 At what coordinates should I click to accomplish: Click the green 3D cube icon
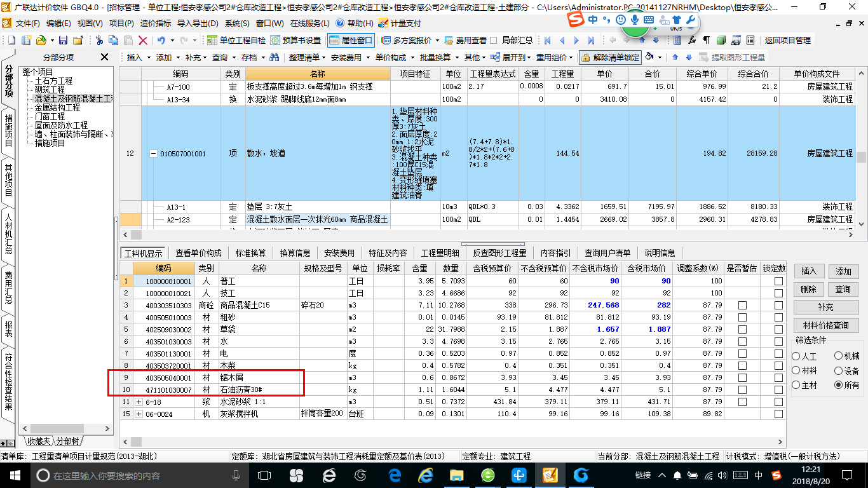click(721, 40)
